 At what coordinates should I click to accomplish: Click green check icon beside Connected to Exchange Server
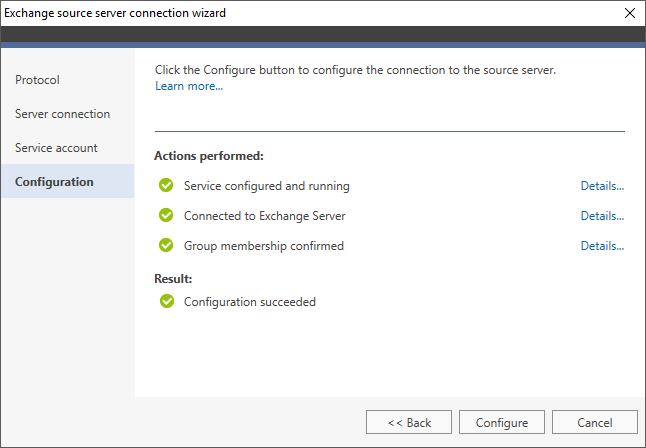tap(166, 215)
